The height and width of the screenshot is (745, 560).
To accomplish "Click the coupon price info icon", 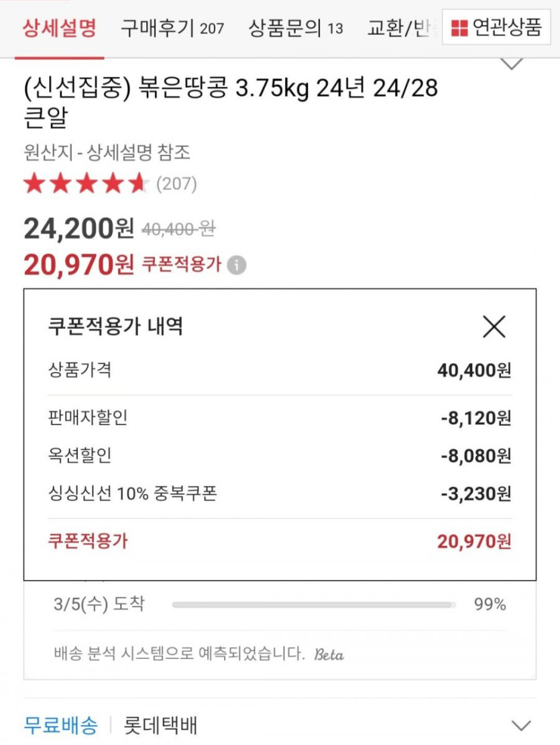I will 236,266.
